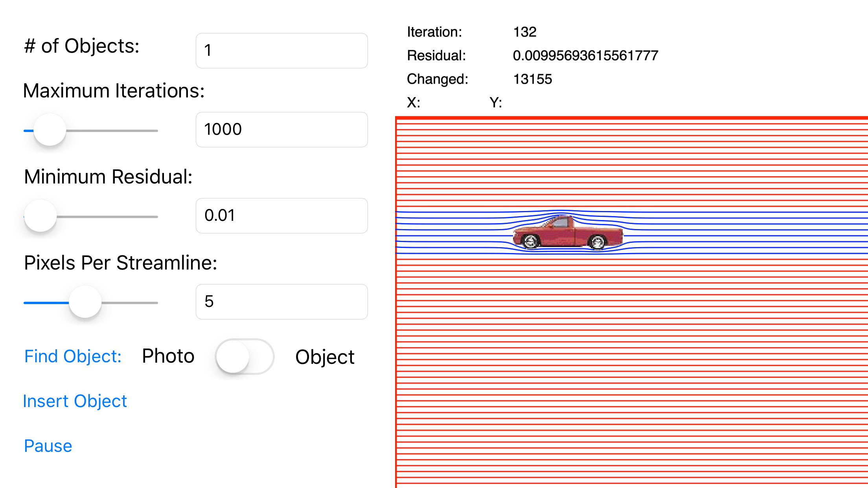
Task: Click the truck's front wheel
Action: (x=531, y=241)
